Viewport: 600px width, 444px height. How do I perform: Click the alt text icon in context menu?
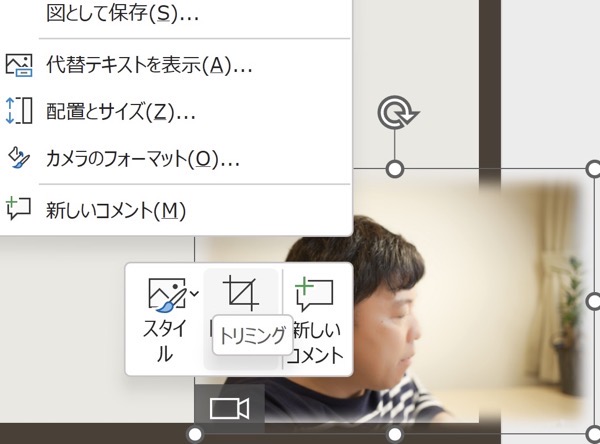pos(19,65)
